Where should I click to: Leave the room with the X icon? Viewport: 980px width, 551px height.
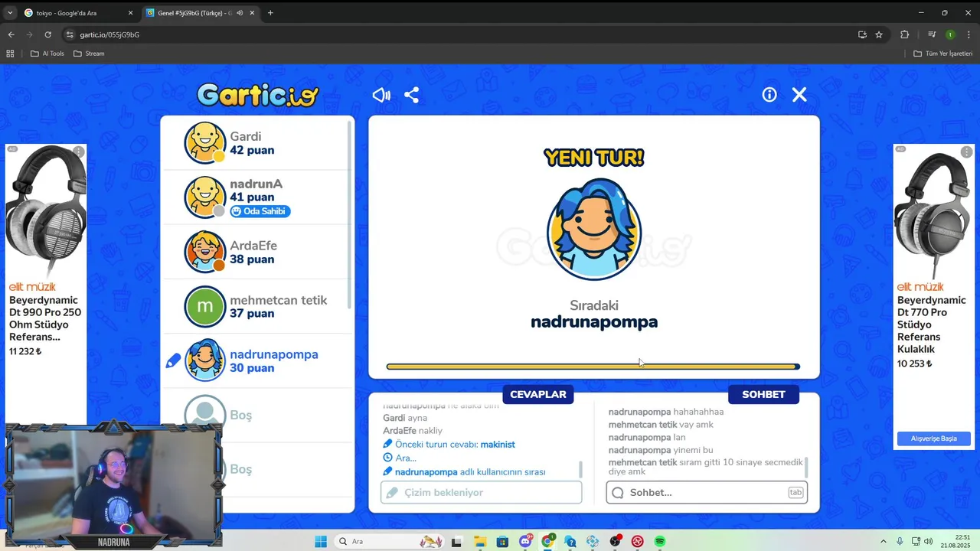pyautogui.click(x=799, y=94)
